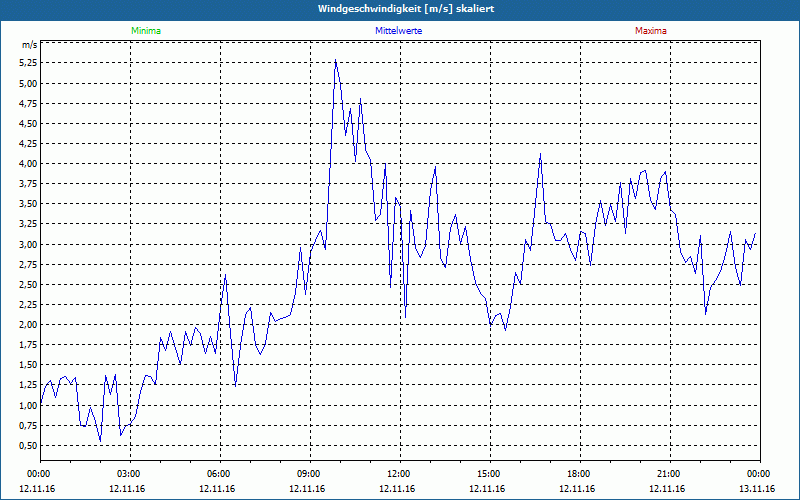800x500 pixels.
Task: Click the 0,50 y-axis value
Action: tap(29, 445)
